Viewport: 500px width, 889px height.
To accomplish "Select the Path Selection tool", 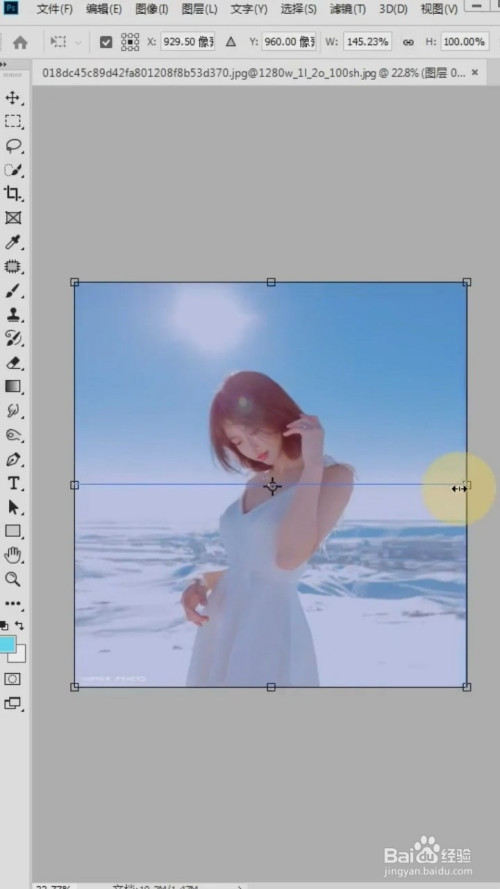I will [12, 507].
